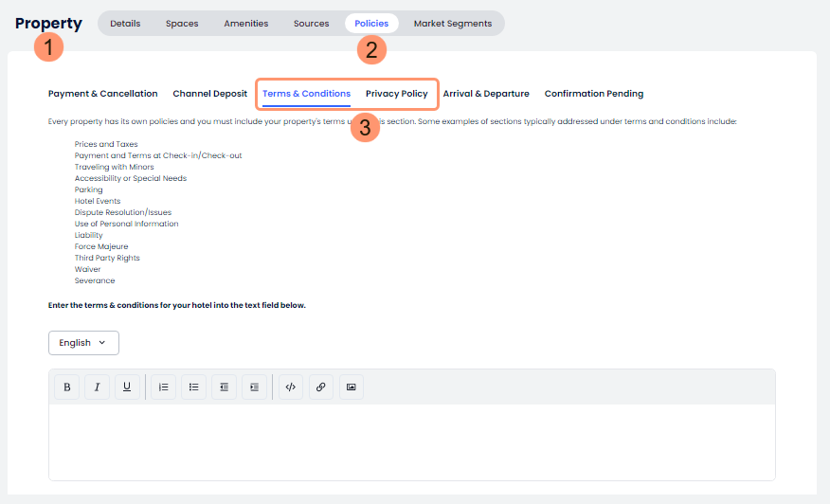Click the 'Liability' list item
The height and width of the screenshot is (504, 830).
pos(88,235)
